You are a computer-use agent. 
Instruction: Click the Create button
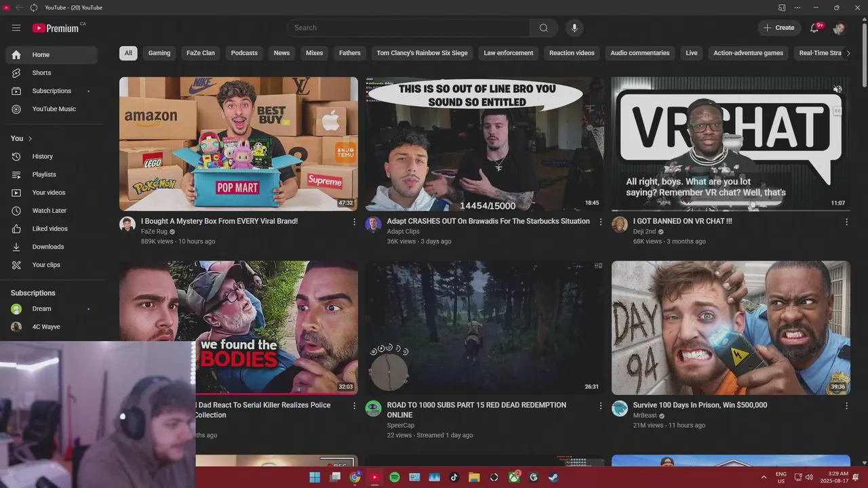(x=778, y=28)
